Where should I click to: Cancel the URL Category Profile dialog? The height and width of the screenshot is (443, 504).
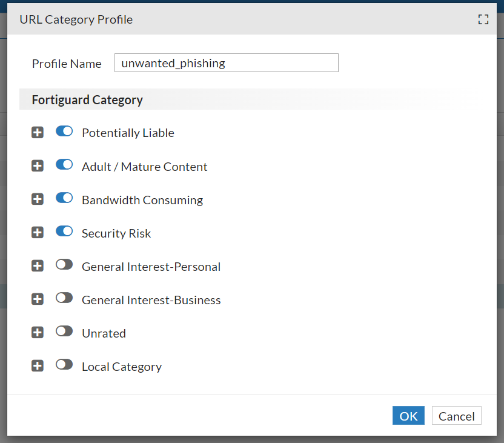tap(456, 416)
